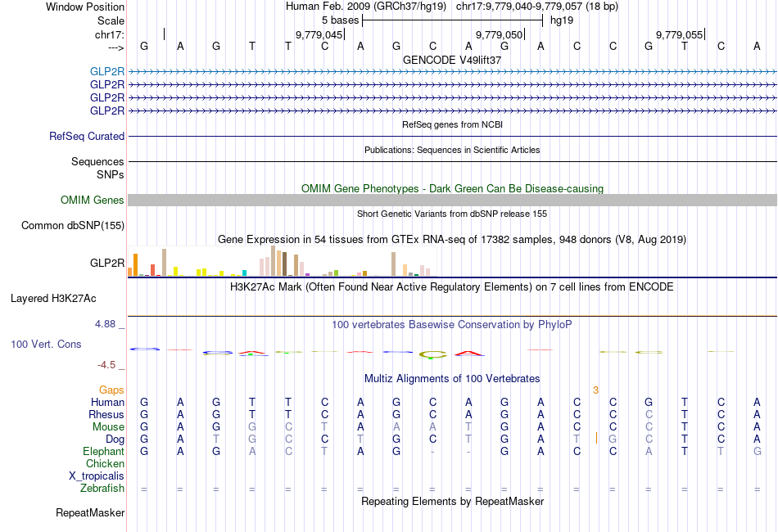Click the -4.5 lower scale value

pyautogui.click(x=106, y=365)
